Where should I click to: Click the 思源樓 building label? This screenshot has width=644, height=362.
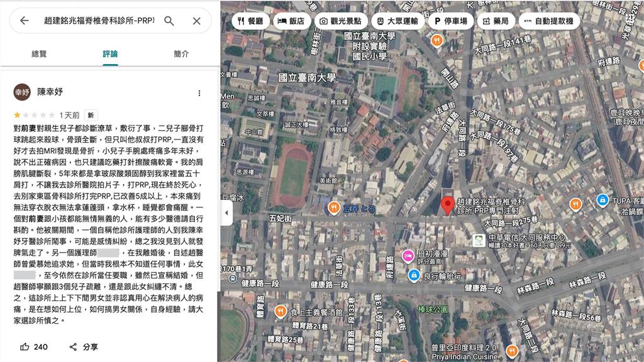[x=245, y=172]
